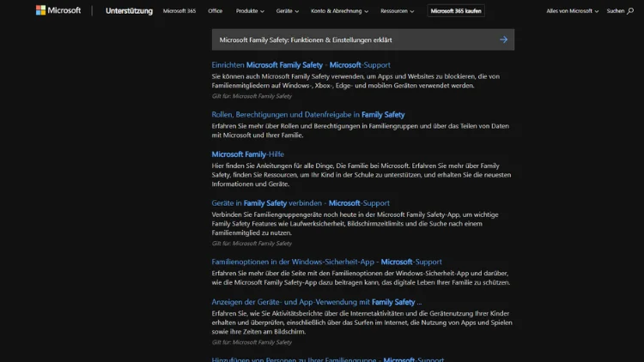
Task: Expand Konto & Abrechnung dropdown
Action: [339, 11]
